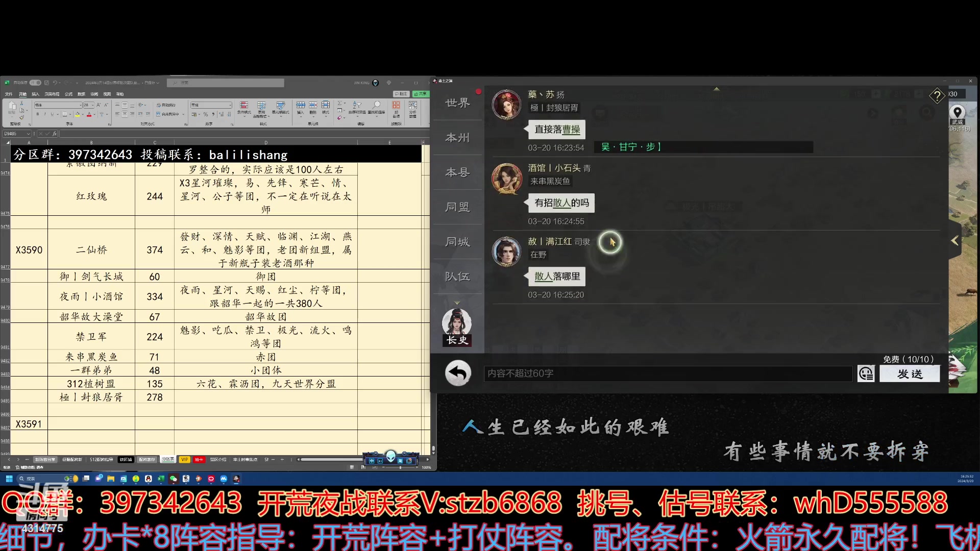Click the 发送 send button
Image resolution: width=980 pixels, height=551 pixels.
pyautogui.click(x=910, y=373)
